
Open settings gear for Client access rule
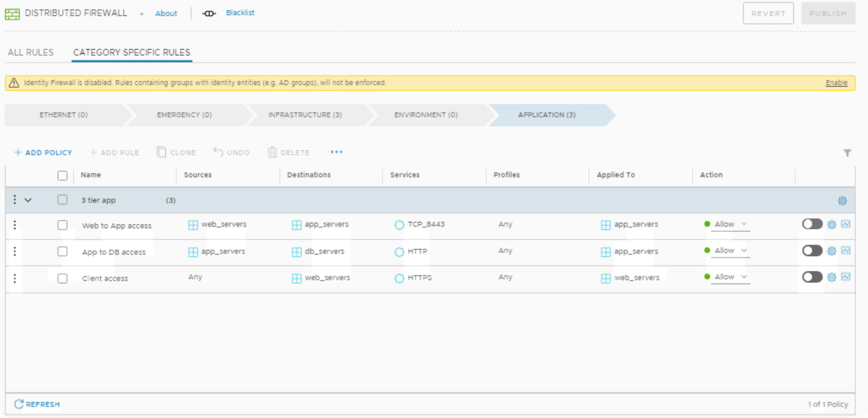point(831,277)
